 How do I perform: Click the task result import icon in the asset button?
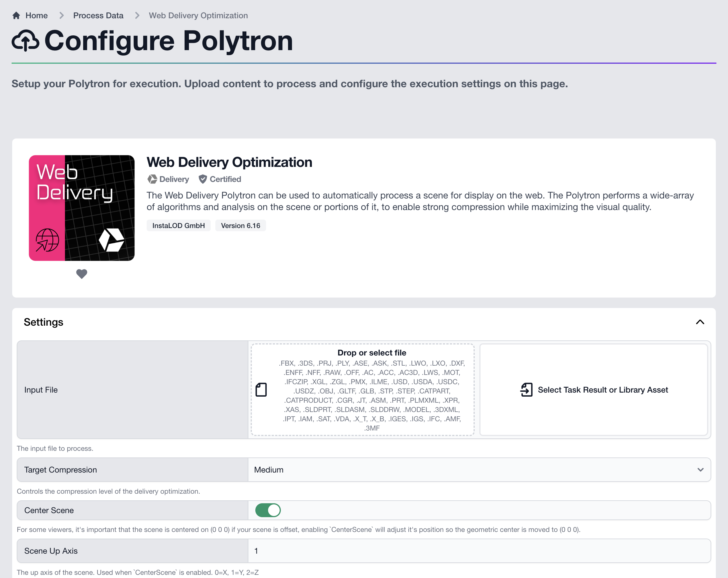click(x=526, y=389)
